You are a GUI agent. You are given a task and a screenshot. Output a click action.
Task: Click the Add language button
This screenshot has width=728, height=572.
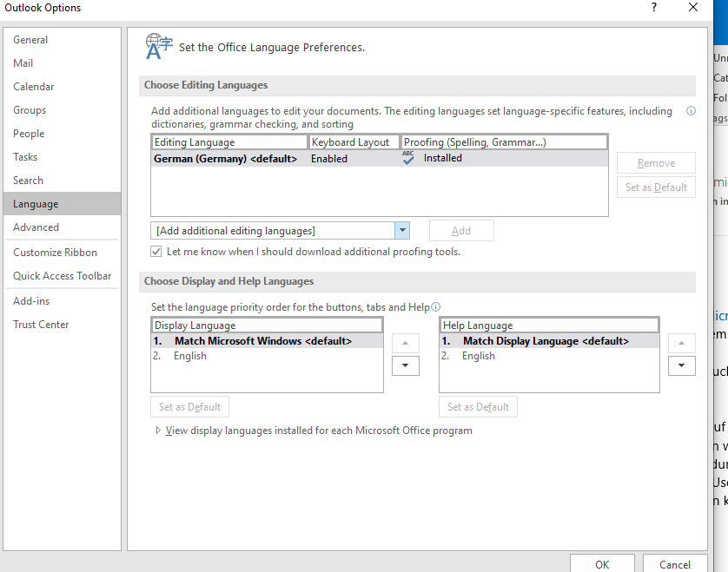[x=461, y=231]
